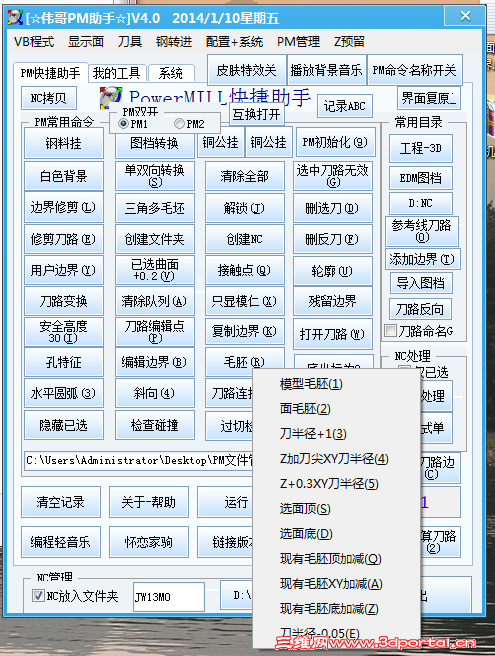The width and height of the screenshot is (495, 656).
Task: Click the 图档转换 button
Action: pyautogui.click(x=155, y=144)
